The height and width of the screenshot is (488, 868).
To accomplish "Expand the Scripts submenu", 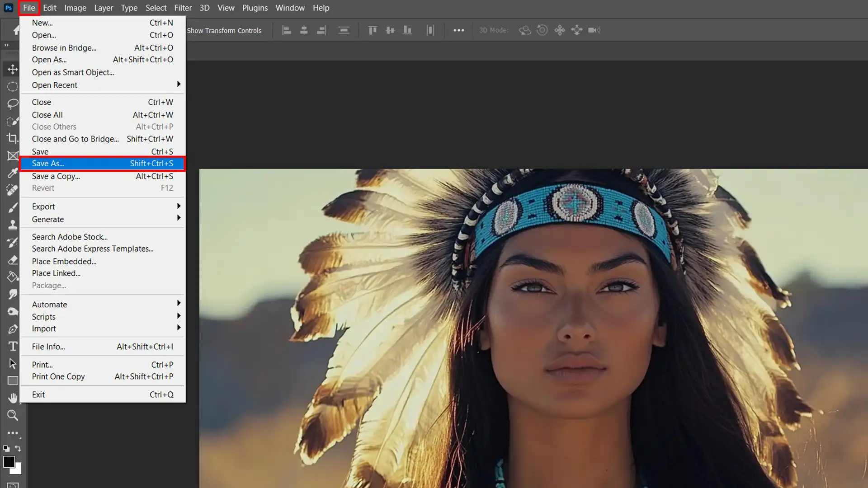I will point(102,317).
